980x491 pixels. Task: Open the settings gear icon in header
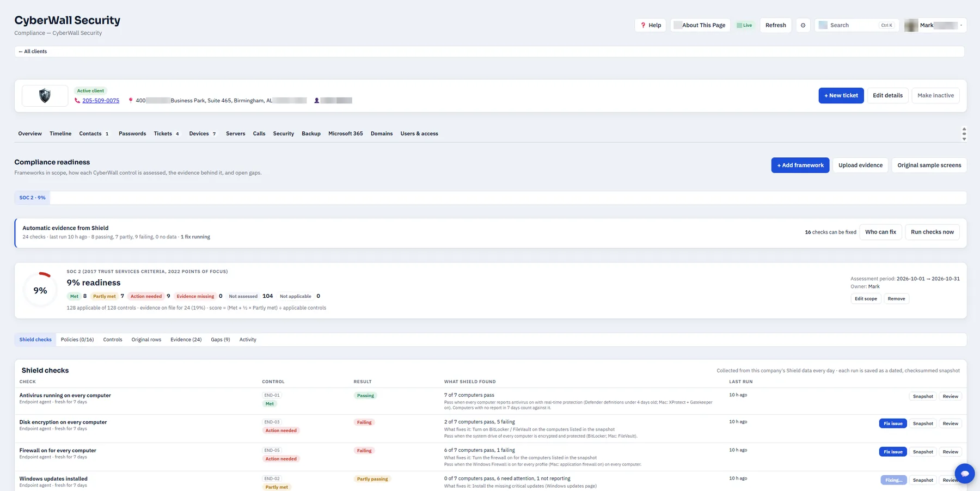(x=803, y=26)
